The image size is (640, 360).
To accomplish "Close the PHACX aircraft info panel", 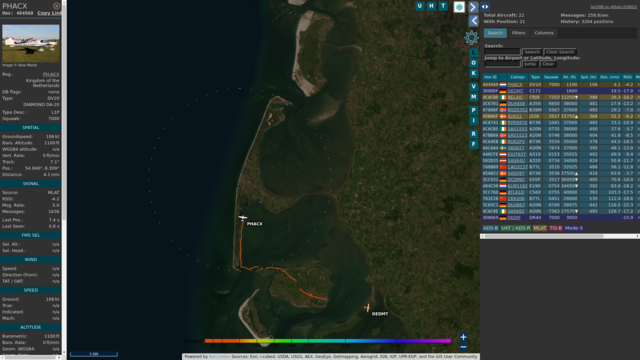I will click(x=56, y=6).
